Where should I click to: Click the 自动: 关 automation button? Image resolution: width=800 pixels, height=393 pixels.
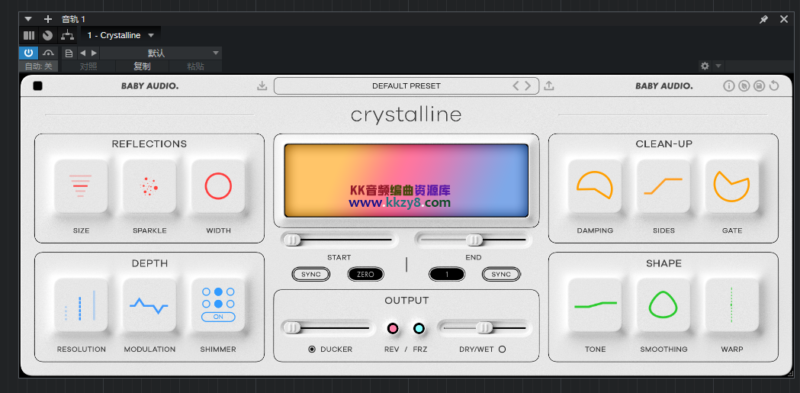[39, 66]
